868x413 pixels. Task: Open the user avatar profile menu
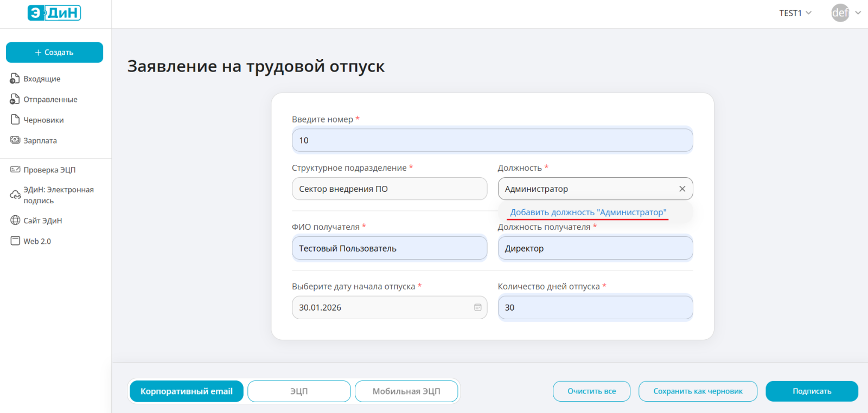(x=840, y=13)
